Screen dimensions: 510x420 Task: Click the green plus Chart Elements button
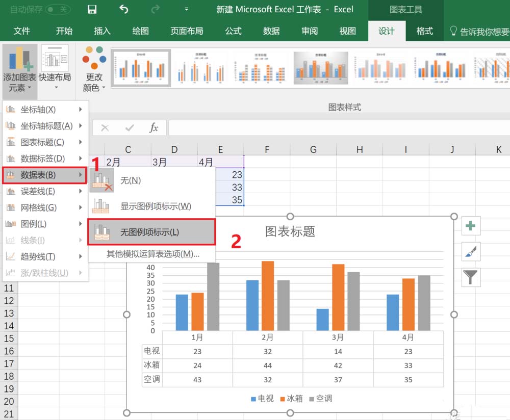click(x=471, y=226)
